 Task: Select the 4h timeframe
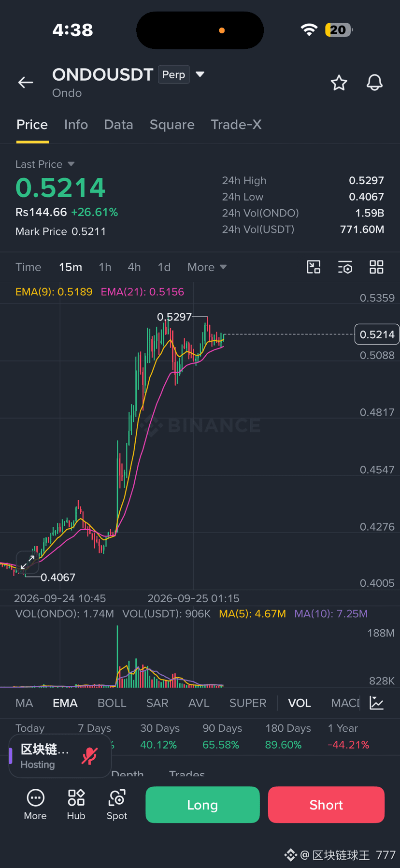(134, 267)
